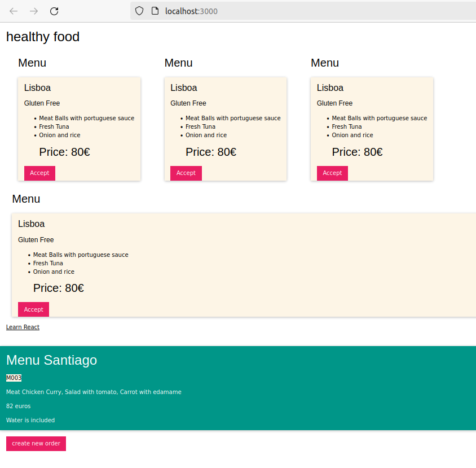Click the Water is included text
The image size is (476, 468).
tap(30, 420)
